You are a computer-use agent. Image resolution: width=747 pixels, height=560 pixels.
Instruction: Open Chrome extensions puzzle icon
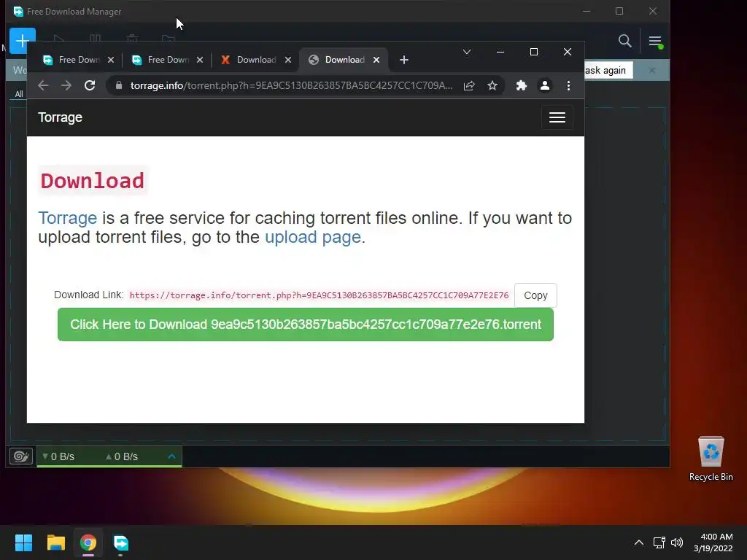point(521,85)
